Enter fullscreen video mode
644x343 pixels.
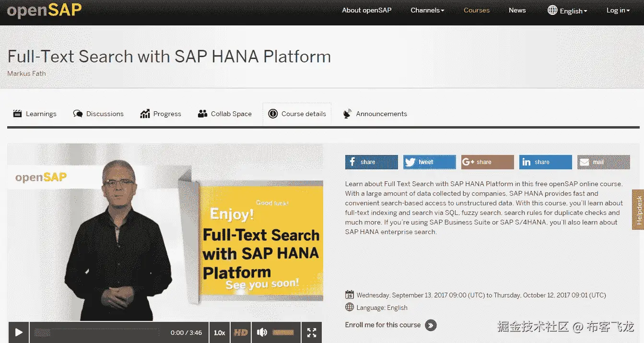(x=312, y=332)
